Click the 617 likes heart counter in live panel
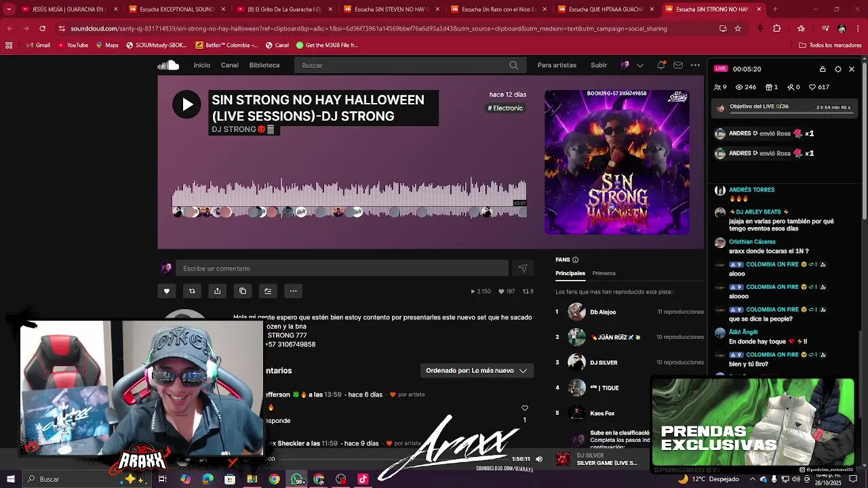Viewport: 868px width, 488px height. click(x=819, y=87)
